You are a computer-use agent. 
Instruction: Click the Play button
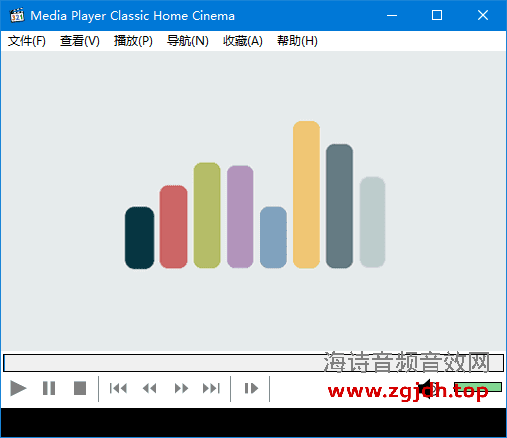tap(18, 388)
